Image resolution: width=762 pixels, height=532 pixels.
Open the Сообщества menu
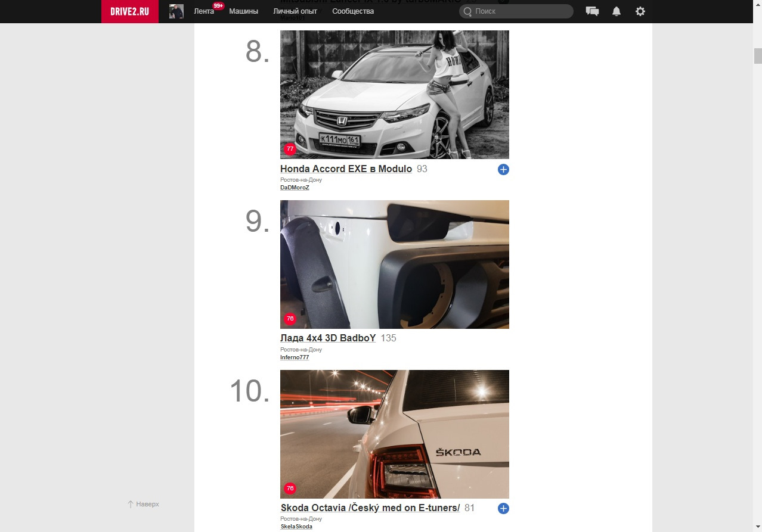(353, 11)
